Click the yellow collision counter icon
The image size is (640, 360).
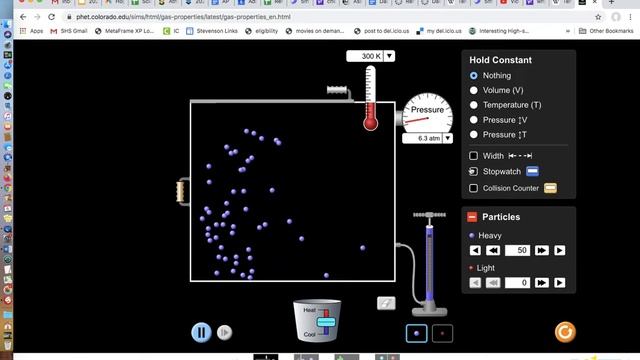click(550, 188)
